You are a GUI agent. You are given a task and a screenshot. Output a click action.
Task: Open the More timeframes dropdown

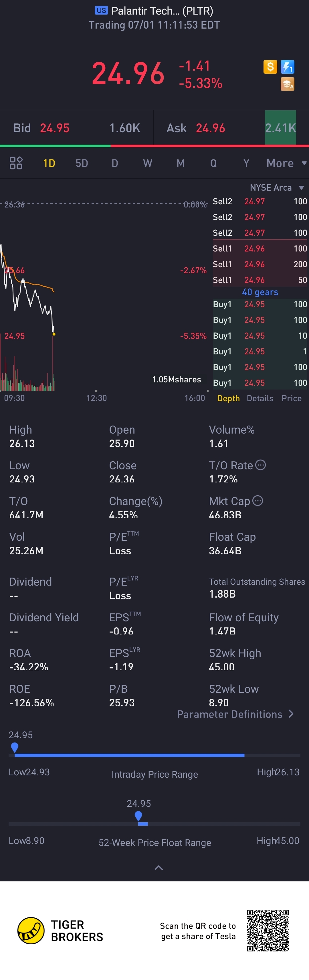286,163
